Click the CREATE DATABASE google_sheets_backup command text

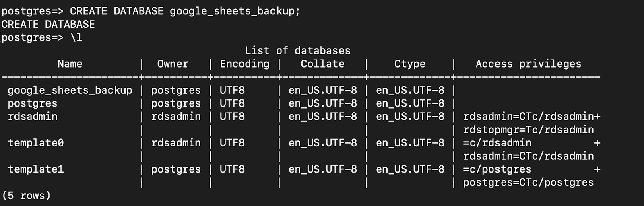pyautogui.click(x=185, y=11)
